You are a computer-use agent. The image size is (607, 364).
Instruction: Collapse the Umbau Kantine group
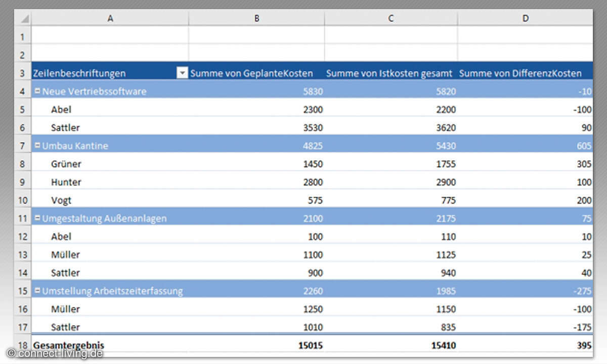pyautogui.click(x=37, y=146)
